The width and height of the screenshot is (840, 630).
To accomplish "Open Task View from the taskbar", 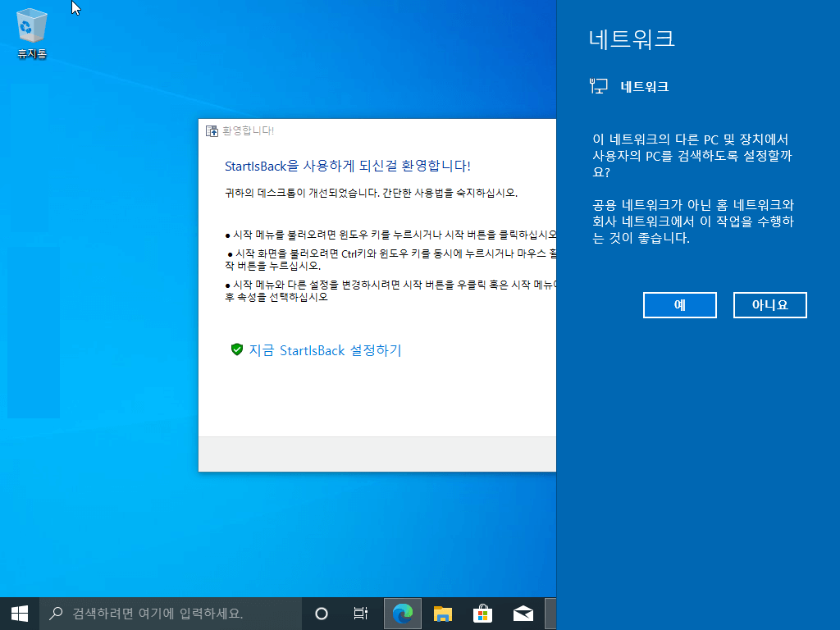I will (x=361, y=614).
